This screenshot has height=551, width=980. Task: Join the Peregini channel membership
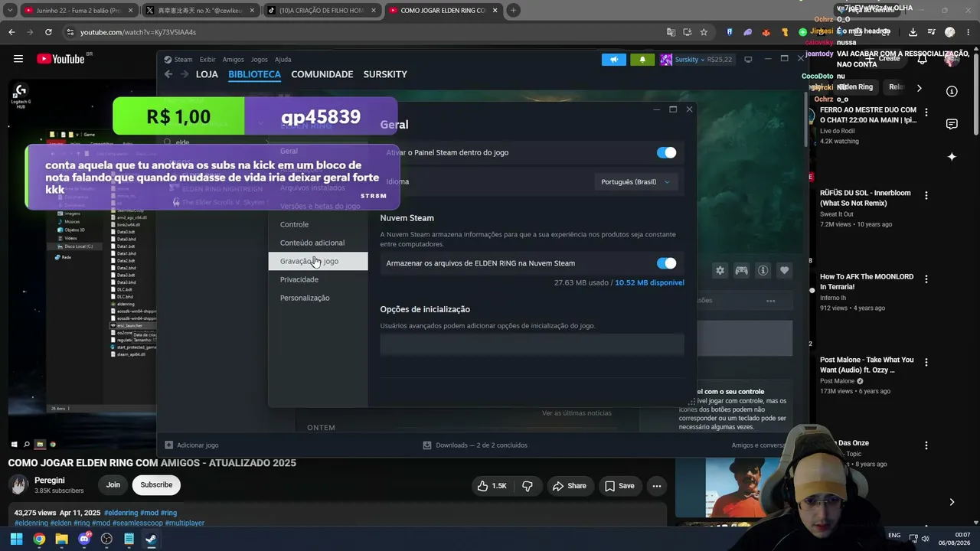point(113,484)
